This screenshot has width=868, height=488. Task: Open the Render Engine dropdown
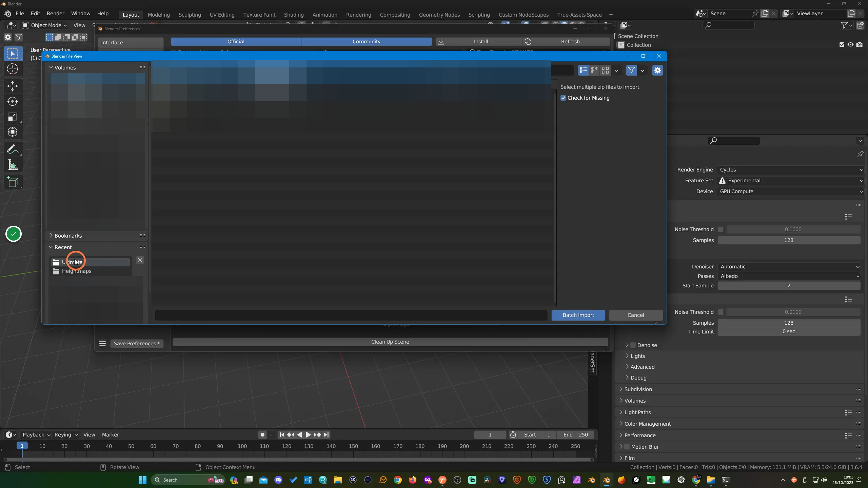tap(790, 170)
